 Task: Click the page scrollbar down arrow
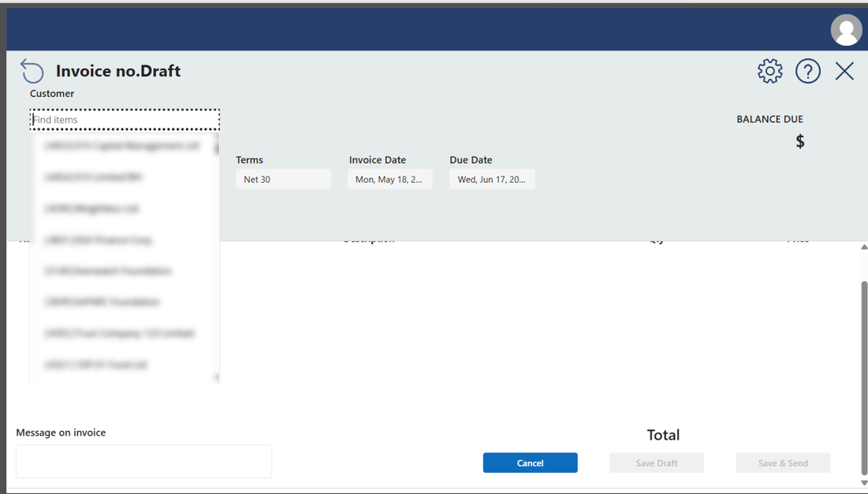tap(864, 483)
